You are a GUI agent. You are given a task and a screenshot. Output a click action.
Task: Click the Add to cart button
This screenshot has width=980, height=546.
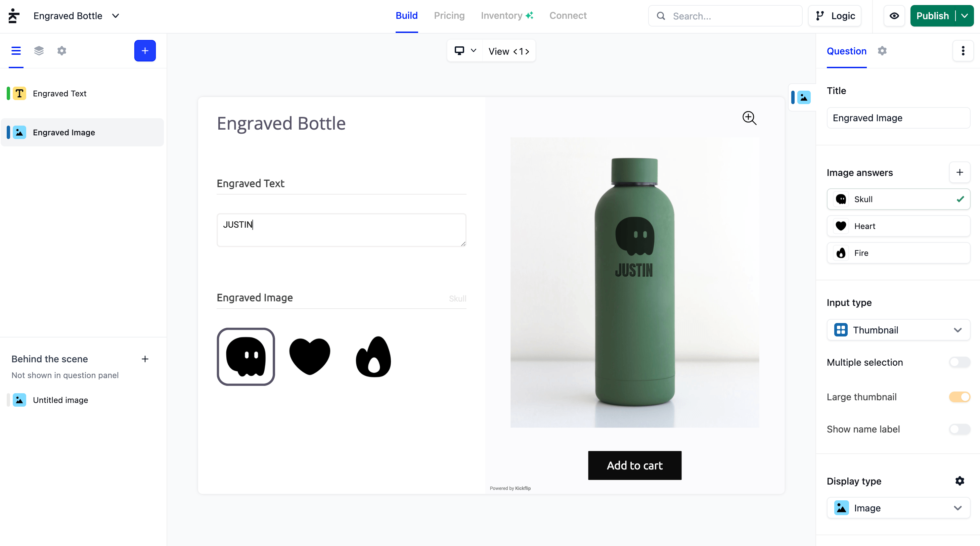point(634,465)
